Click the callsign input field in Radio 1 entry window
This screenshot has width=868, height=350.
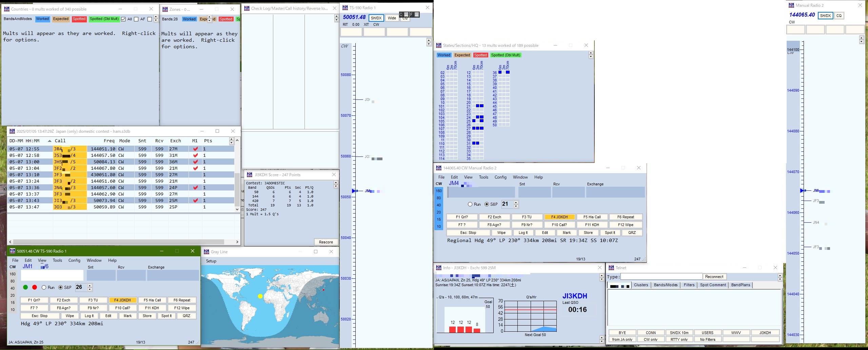click(x=52, y=275)
